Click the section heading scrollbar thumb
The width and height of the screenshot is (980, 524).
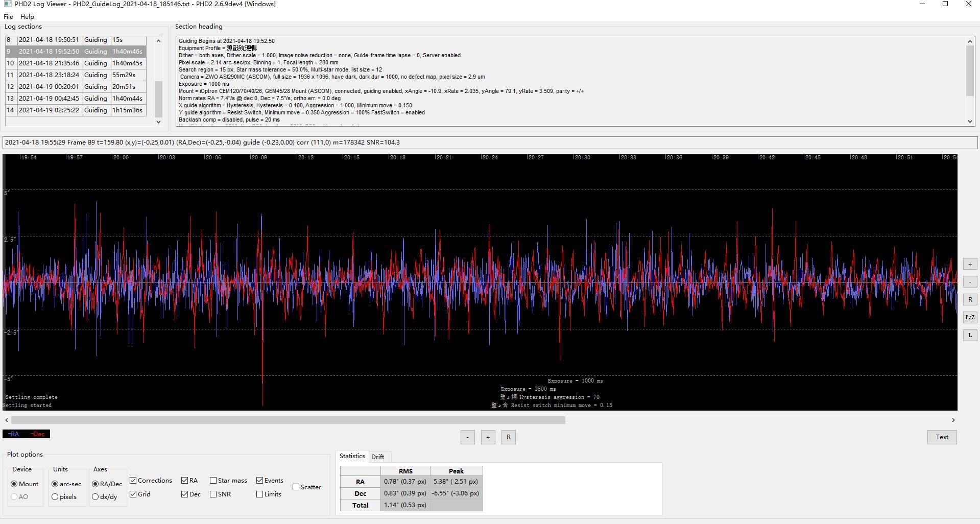pos(970,70)
